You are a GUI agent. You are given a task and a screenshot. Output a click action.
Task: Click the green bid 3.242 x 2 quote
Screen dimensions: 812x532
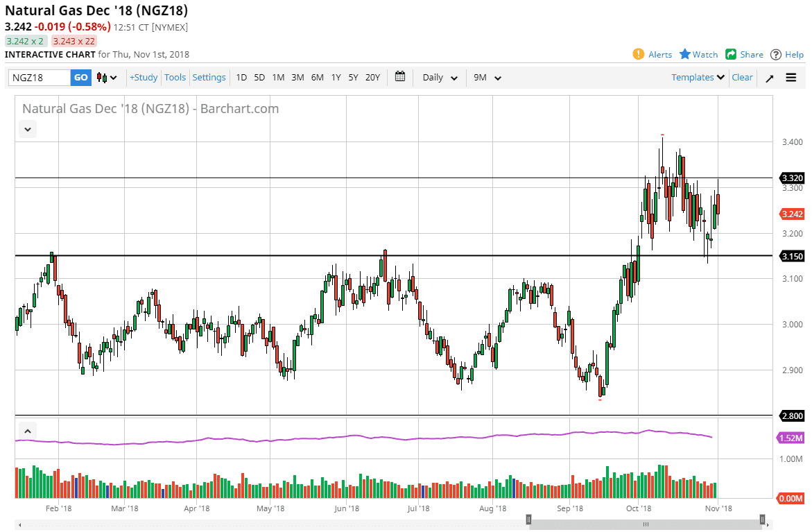[x=26, y=41]
